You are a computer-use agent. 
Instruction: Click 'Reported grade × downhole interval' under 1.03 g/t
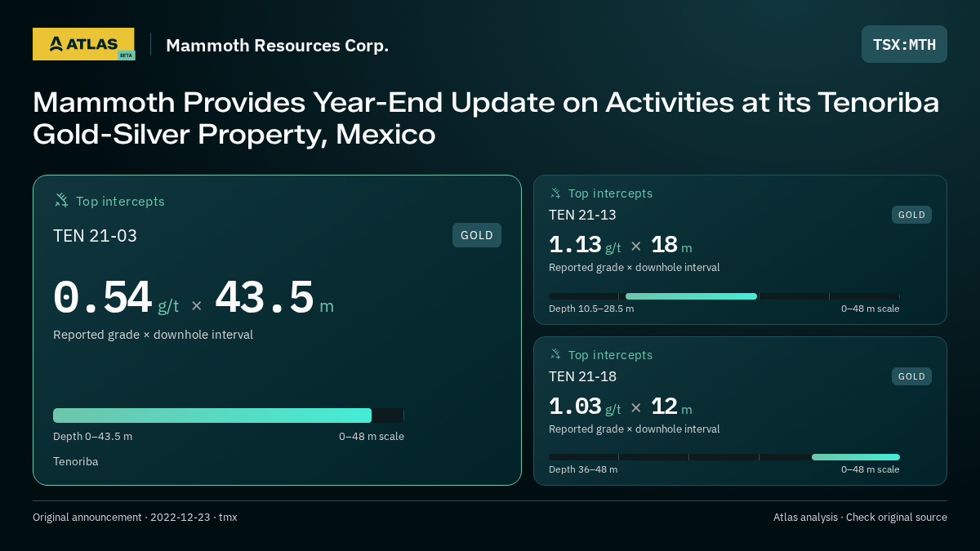tap(635, 429)
